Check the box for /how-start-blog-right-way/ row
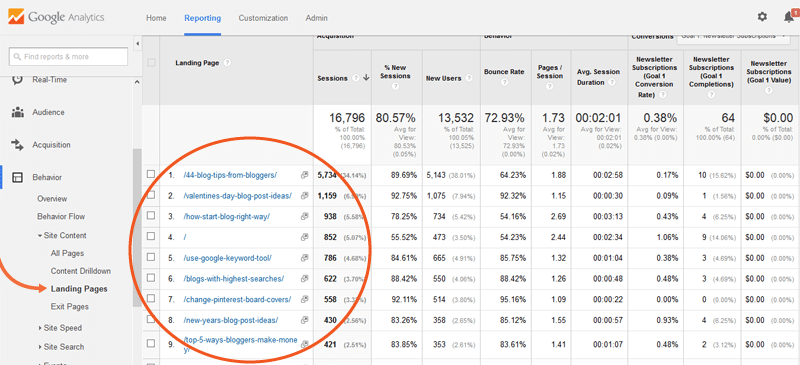Screen dimensions: 800x365 (151, 215)
